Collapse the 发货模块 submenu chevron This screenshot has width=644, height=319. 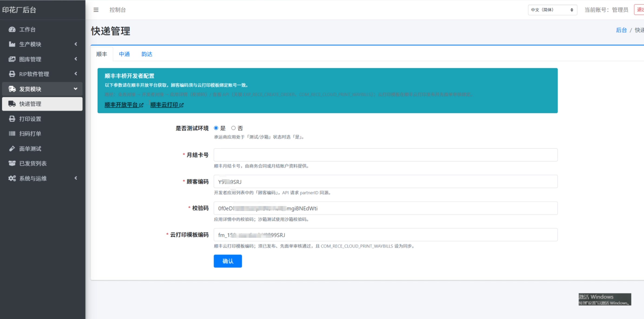pos(75,89)
